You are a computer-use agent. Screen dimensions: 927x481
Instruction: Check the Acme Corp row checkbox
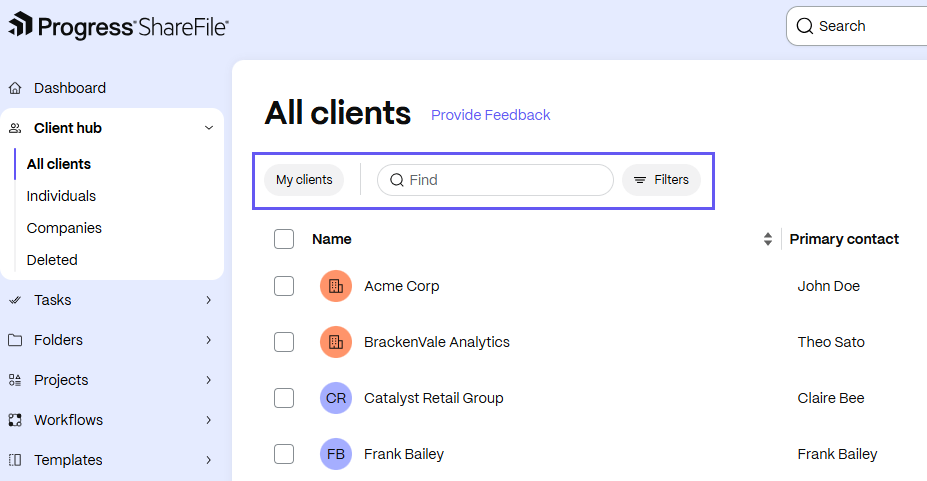284,286
